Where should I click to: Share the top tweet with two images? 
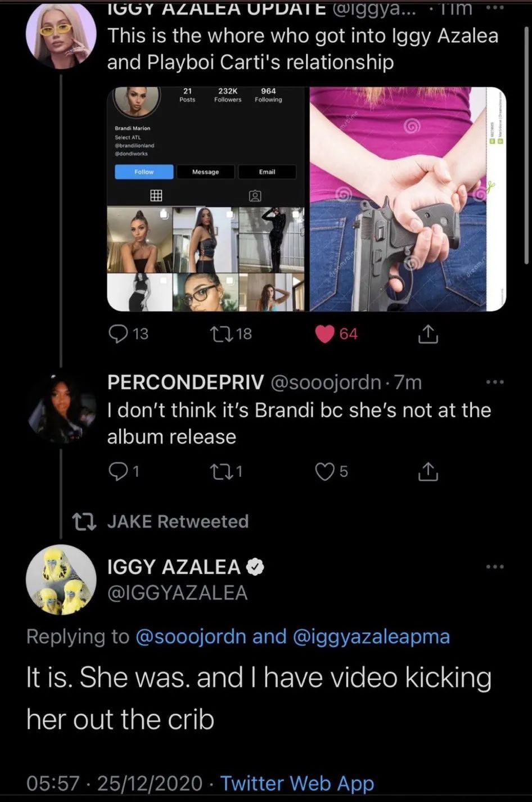coord(427,334)
